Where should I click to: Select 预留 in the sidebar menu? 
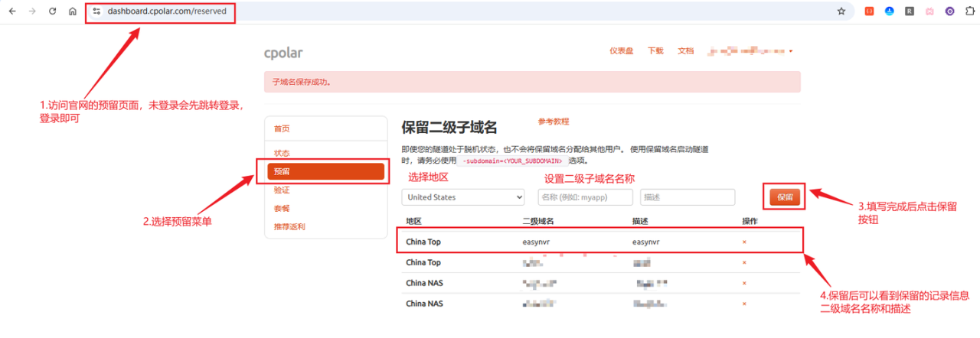tap(325, 171)
